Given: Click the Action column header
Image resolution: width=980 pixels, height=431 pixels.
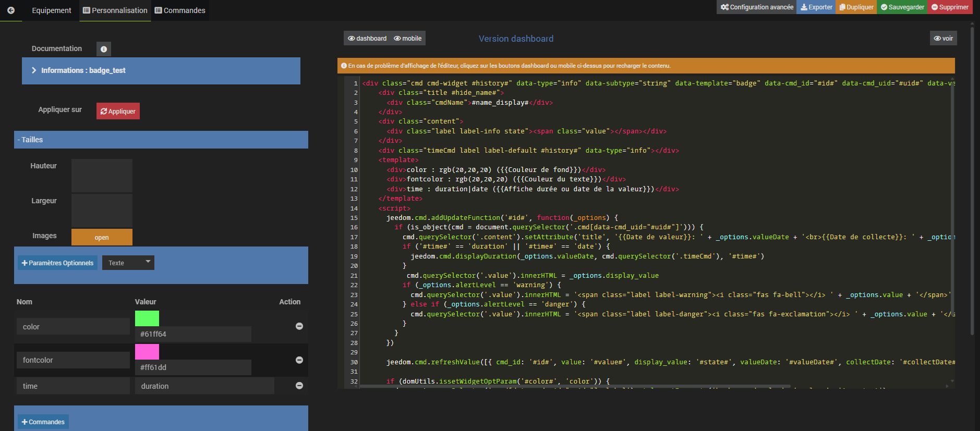Looking at the screenshot, I should coord(289,302).
